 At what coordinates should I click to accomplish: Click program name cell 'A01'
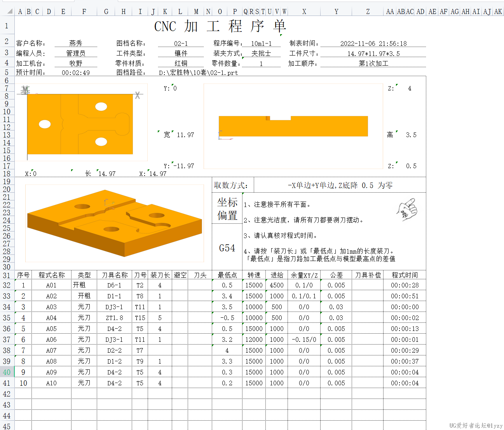[51, 285]
